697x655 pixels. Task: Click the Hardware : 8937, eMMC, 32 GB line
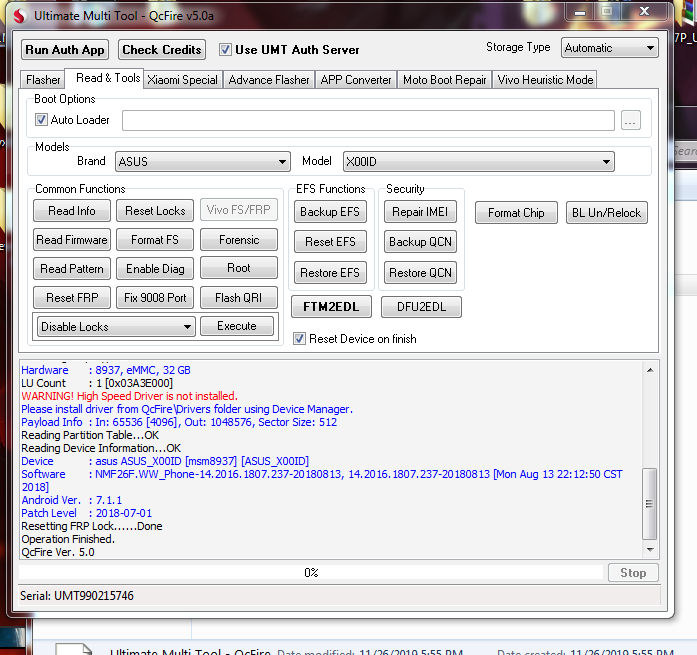coord(106,370)
